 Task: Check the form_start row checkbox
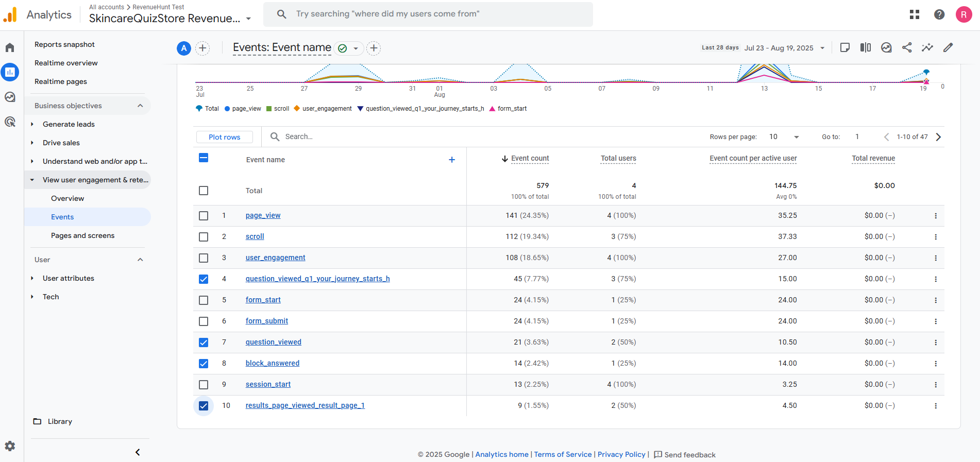click(x=204, y=300)
